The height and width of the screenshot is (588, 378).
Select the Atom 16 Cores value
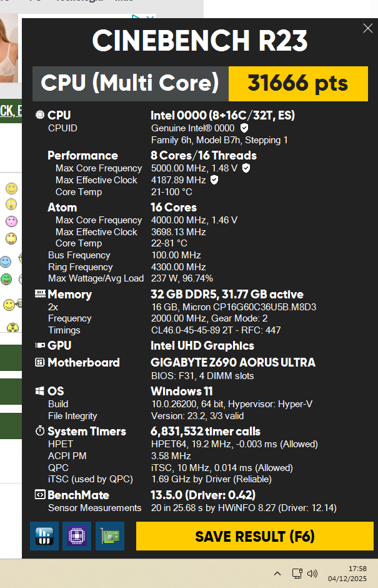[174, 208]
